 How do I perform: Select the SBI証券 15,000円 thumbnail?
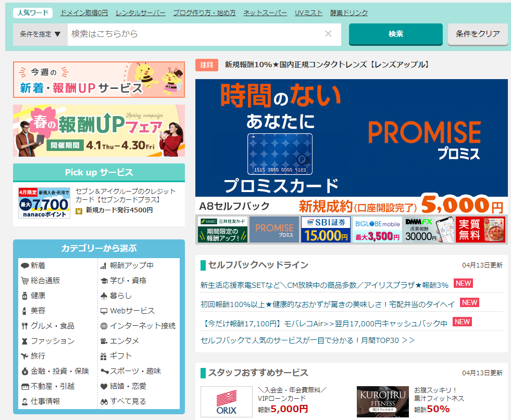tap(326, 230)
